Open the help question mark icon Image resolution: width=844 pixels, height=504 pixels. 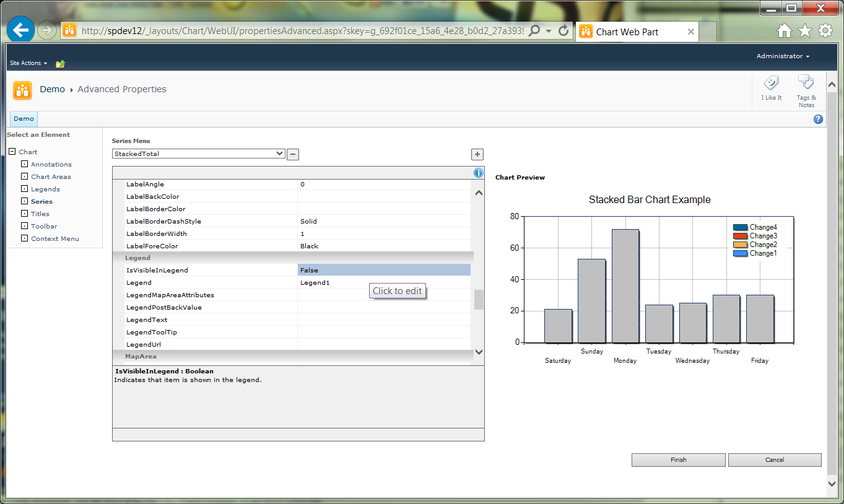(818, 119)
